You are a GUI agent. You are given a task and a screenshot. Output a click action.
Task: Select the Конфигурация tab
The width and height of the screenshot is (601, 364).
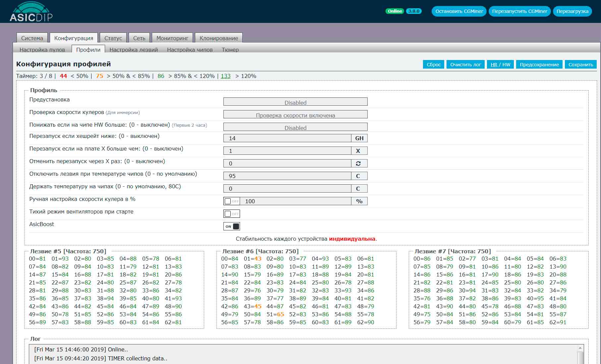[x=74, y=38]
